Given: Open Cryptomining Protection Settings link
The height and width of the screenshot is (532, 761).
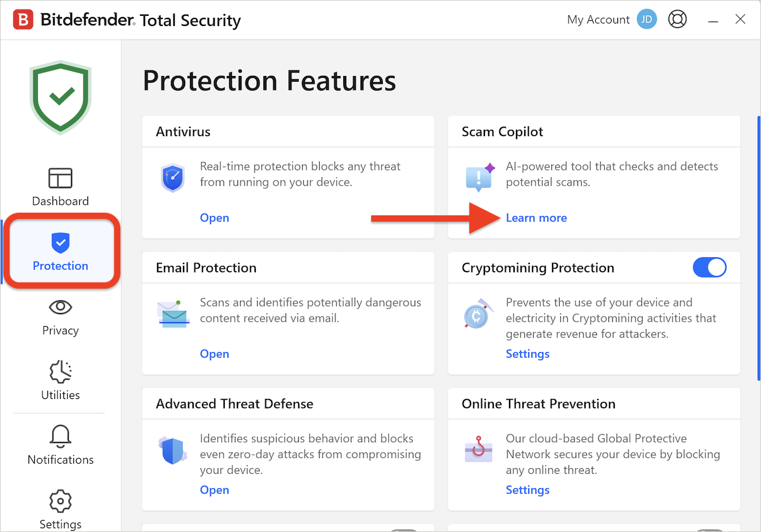Looking at the screenshot, I should point(527,354).
